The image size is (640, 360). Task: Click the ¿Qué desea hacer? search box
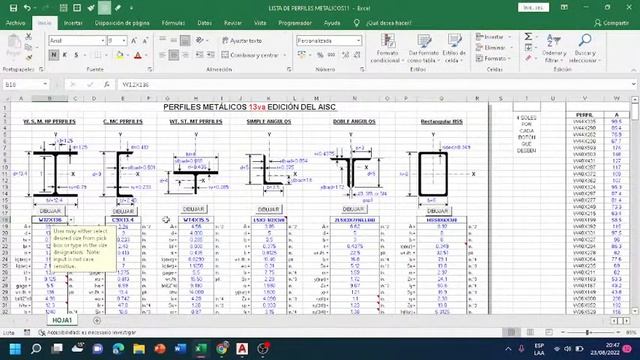click(388, 23)
